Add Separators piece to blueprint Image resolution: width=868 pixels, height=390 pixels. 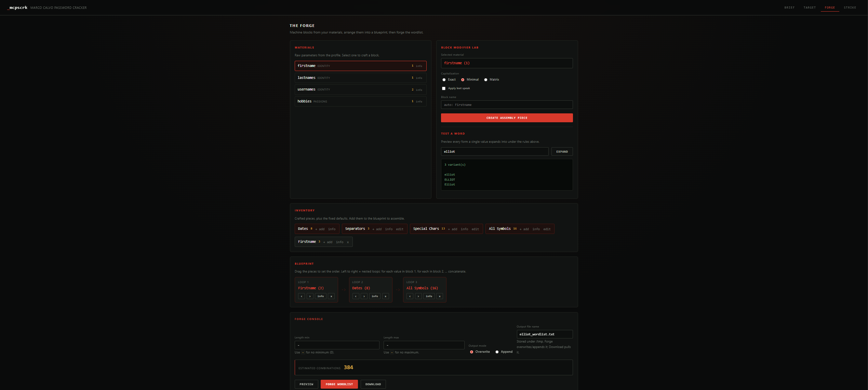(x=377, y=229)
